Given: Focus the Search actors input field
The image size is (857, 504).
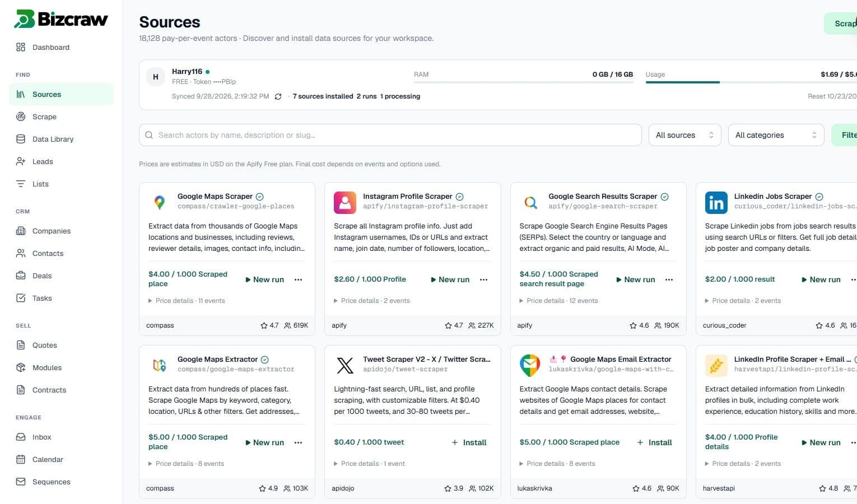Looking at the screenshot, I should (390, 135).
